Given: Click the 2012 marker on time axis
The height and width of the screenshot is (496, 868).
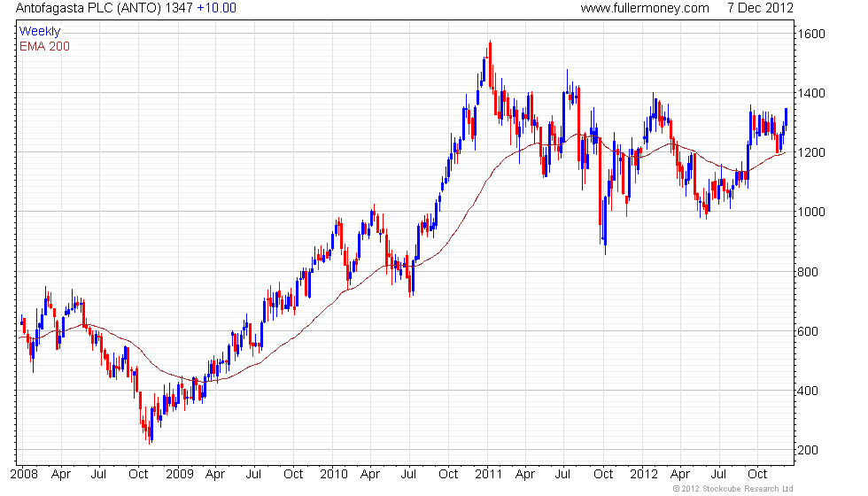Looking at the screenshot, I should 643,475.
